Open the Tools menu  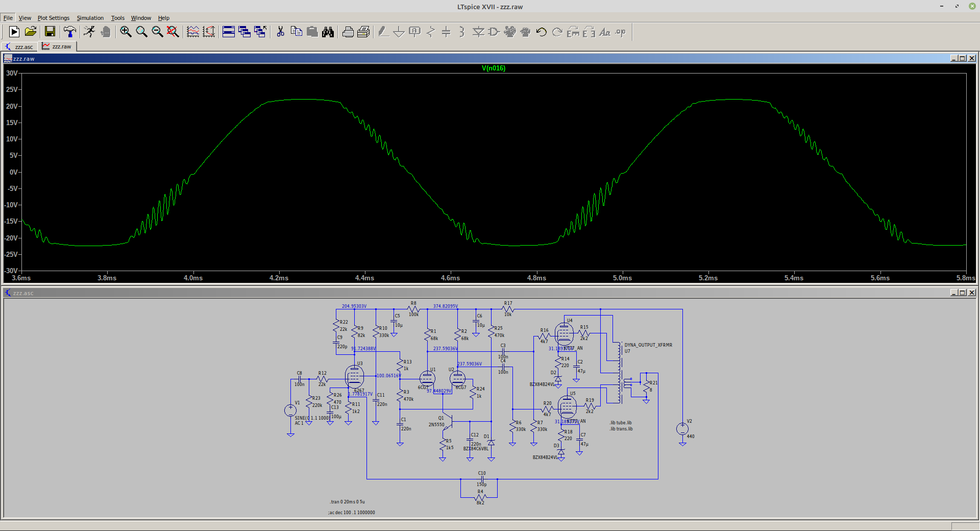tap(118, 18)
